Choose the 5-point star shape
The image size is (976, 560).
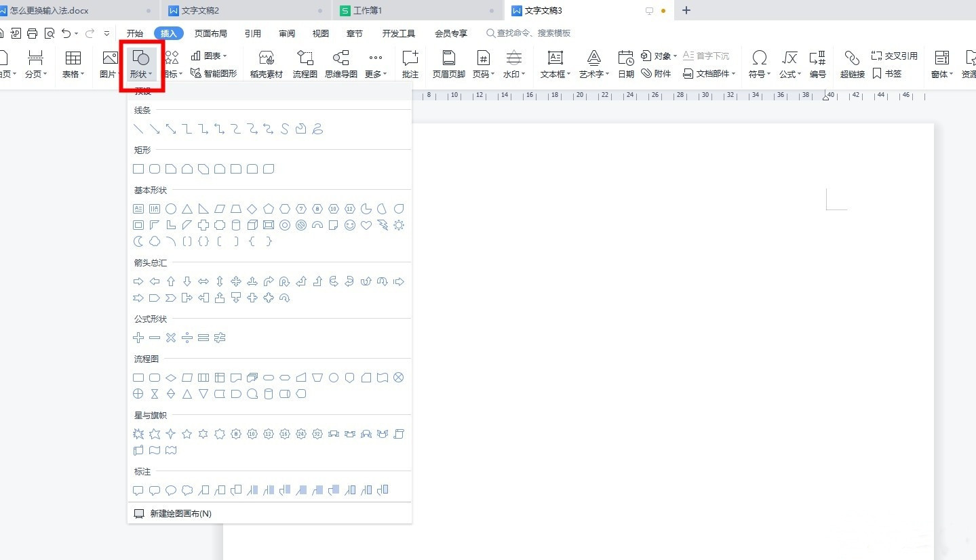click(x=187, y=434)
